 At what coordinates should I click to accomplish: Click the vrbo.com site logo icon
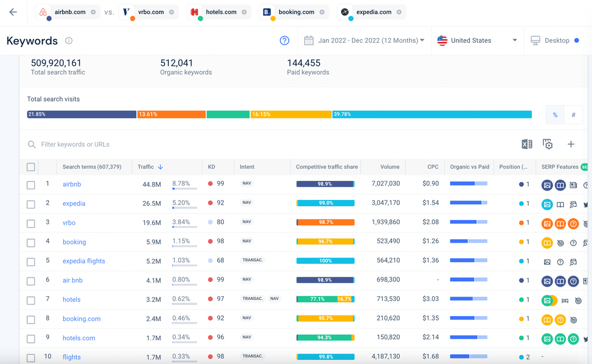point(127,12)
